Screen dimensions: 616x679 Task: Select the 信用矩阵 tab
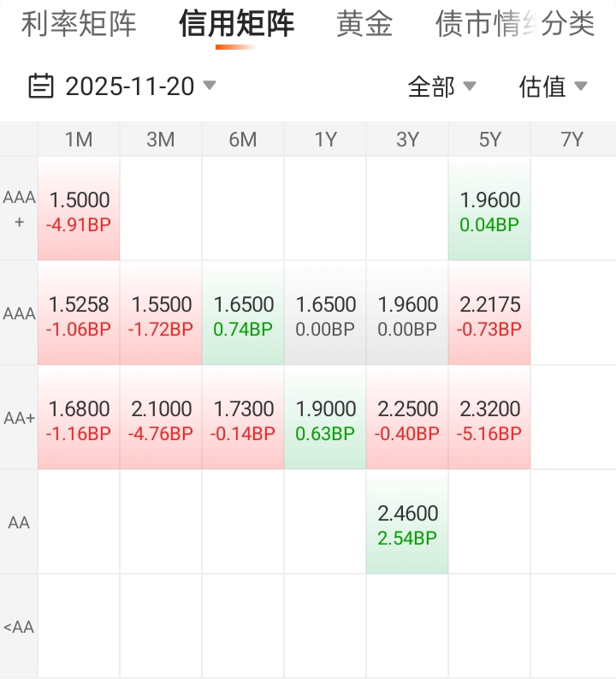click(236, 24)
